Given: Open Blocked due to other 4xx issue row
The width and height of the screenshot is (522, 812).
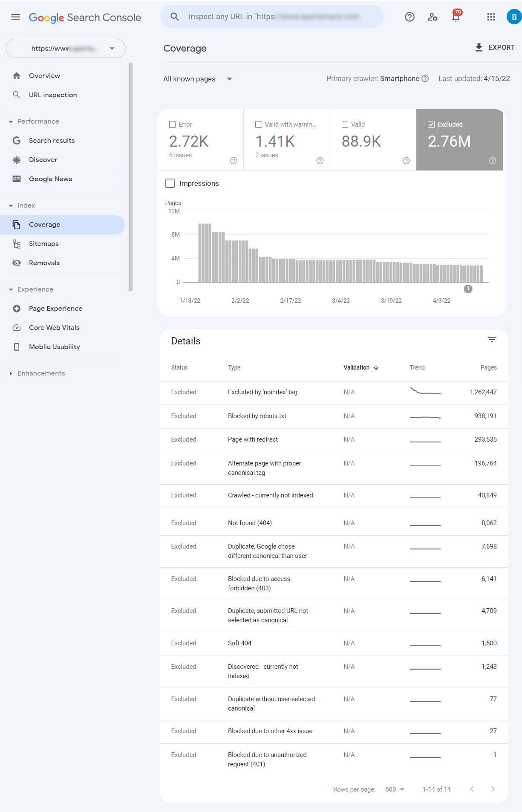Looking at the screenshot, I should [334, 731].
